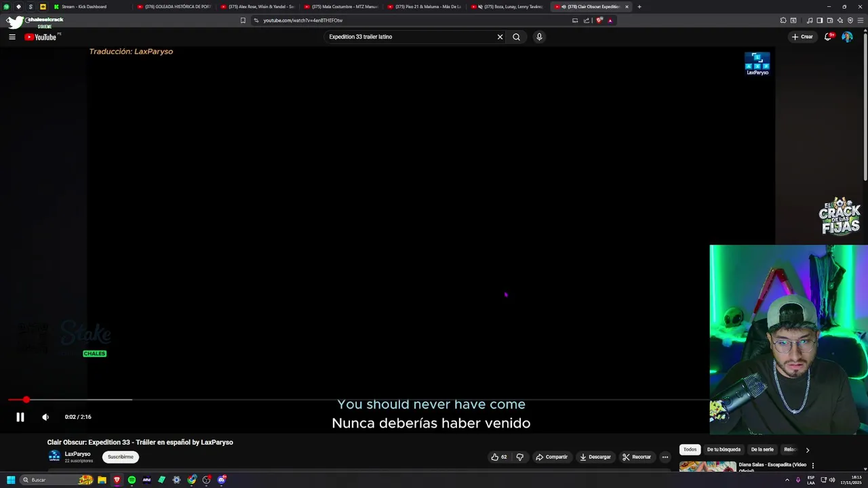Screen dimensions: 868x488
Task: Open options for the Diana Salas video
Action: [813, 466]
